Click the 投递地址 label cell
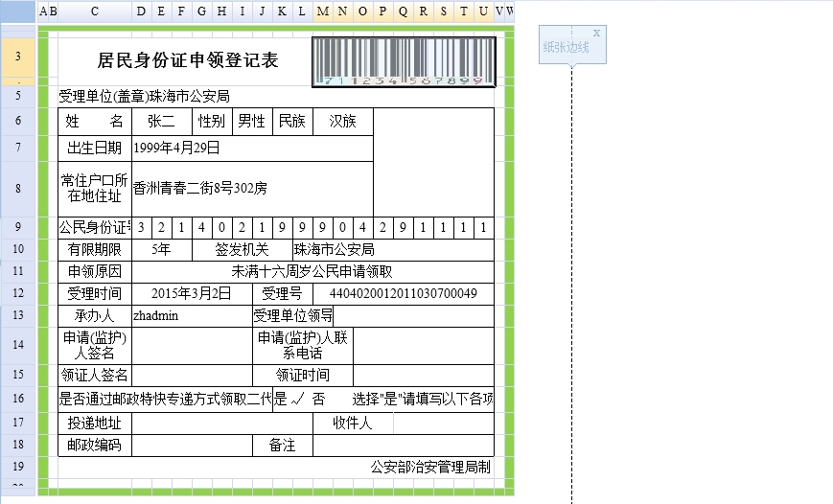This screenshot has height=504, width=833. [x=95, y=424]
